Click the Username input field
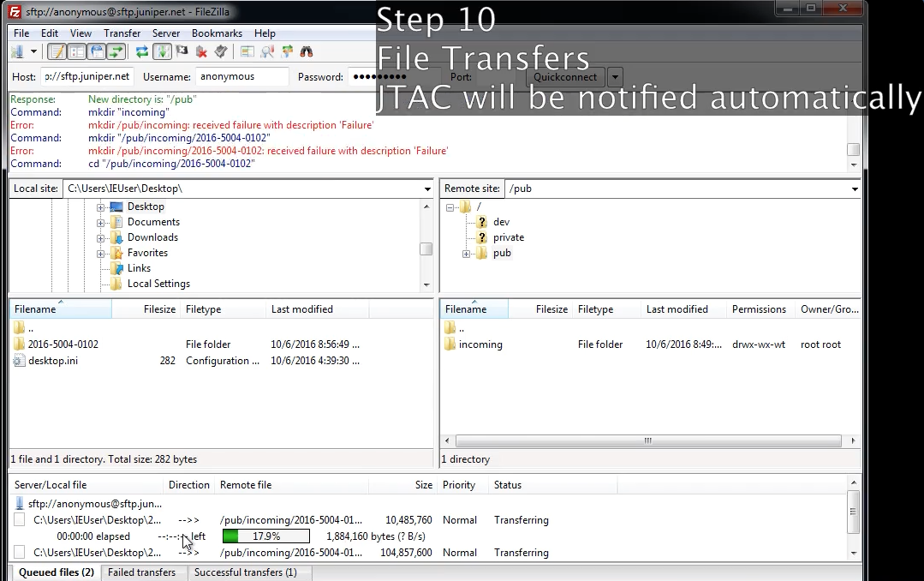The height and width of the screenshot is (581, 924). click(242, 76)
